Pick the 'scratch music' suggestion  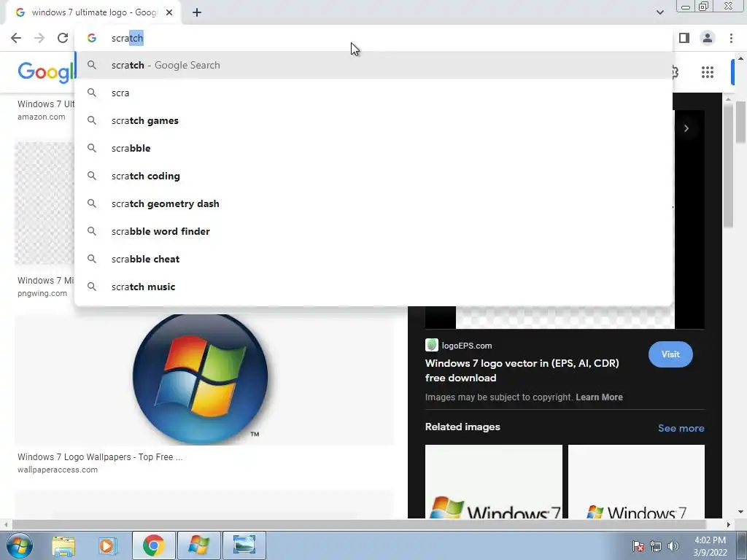tap(373, 287)
